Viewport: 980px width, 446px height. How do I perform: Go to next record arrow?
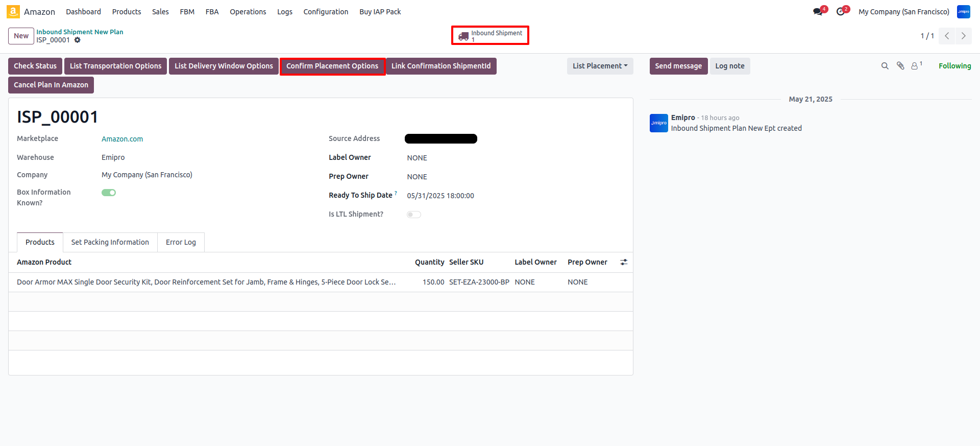point(963,36)
